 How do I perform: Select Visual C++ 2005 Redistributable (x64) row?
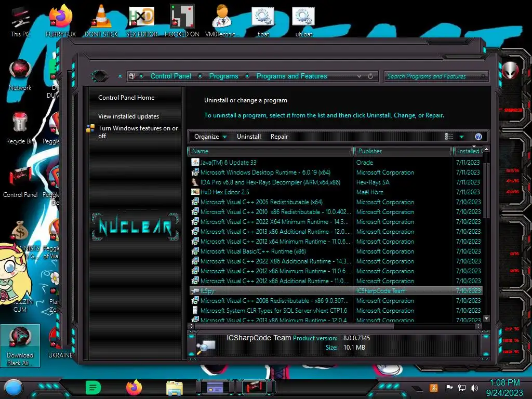336,202
